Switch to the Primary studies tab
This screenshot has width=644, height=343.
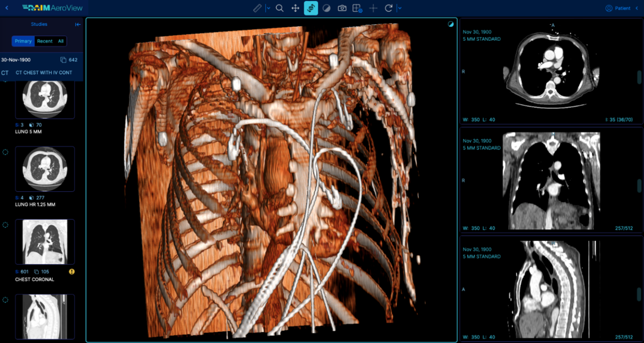(x=23, y=41)
